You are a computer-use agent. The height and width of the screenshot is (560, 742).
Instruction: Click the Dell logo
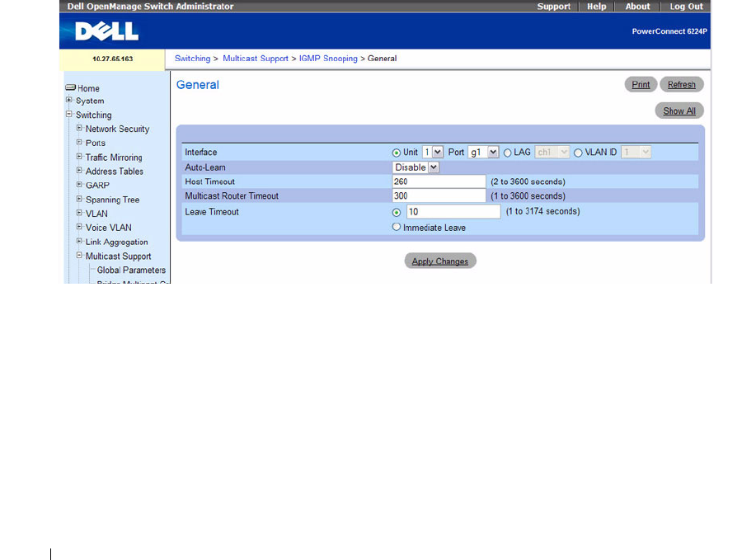point(107,31)
